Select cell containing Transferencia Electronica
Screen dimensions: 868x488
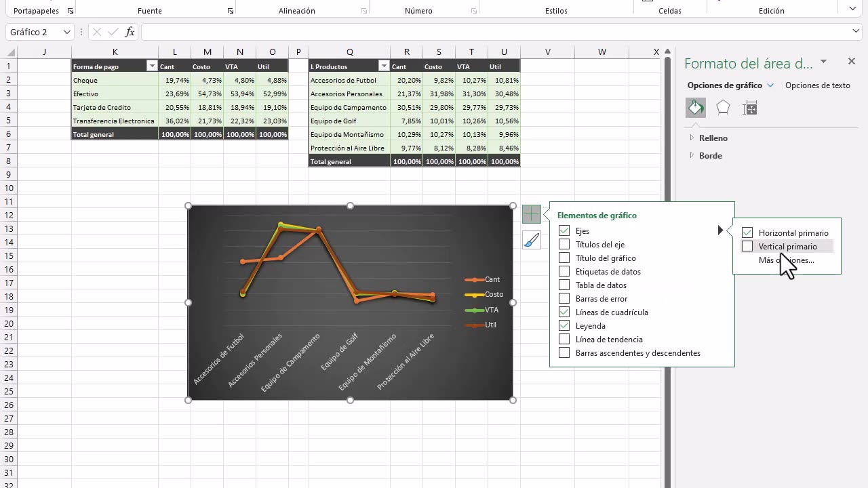point(115,121)
